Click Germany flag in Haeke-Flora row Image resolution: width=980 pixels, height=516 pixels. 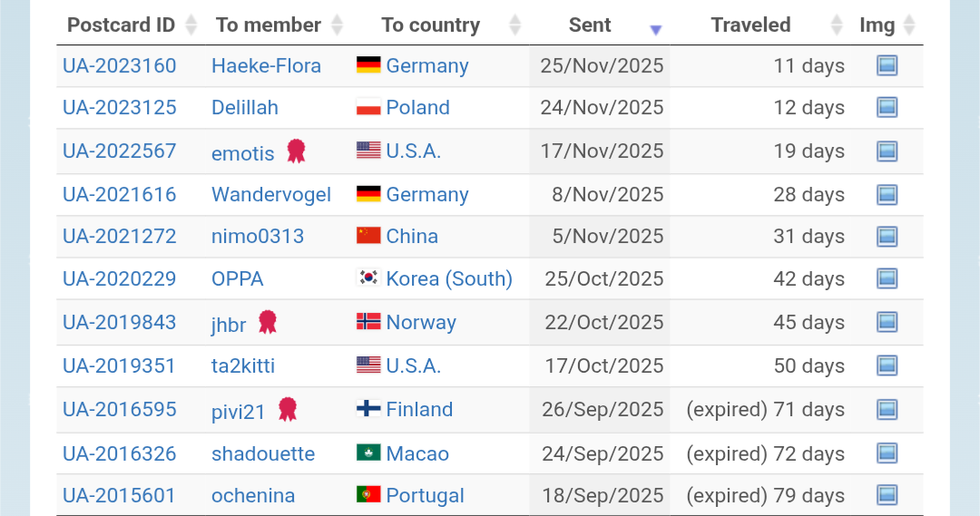point(368,65)
